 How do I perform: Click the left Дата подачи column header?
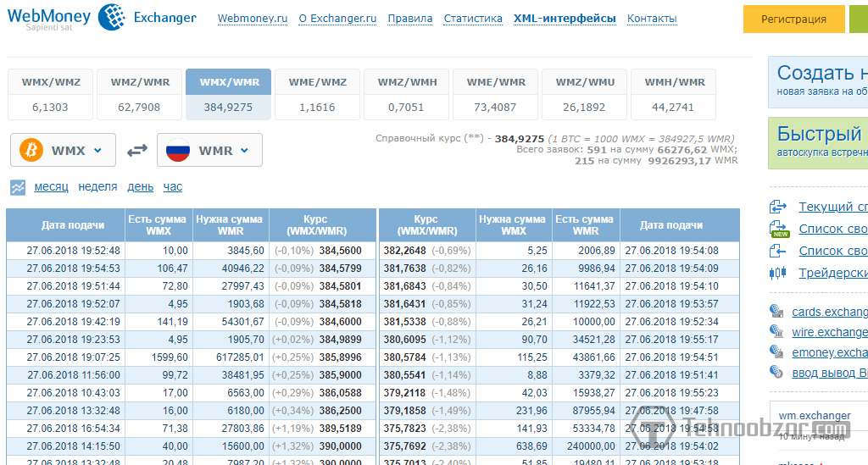point(66,225)
